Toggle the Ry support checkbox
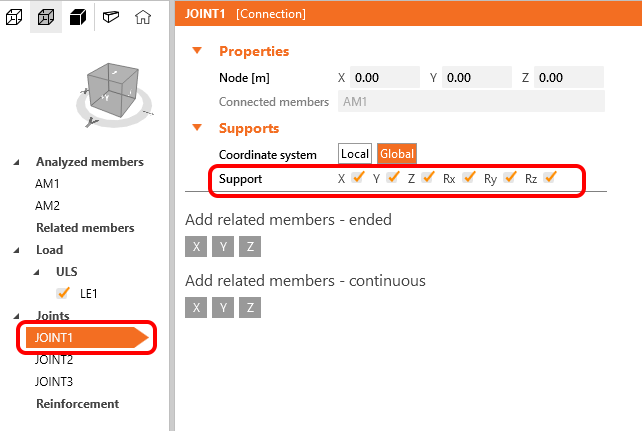 point(510,178)
